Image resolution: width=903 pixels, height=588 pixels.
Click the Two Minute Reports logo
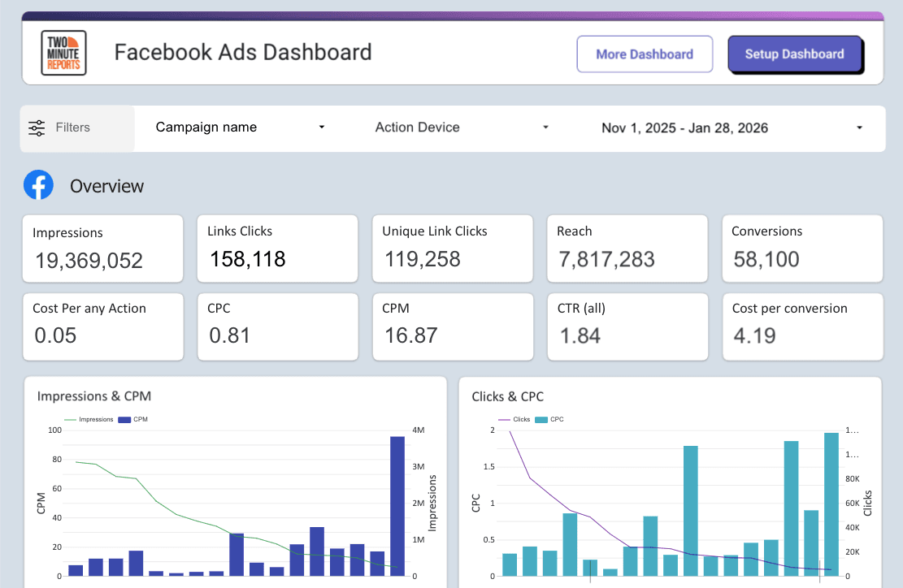pos(63,52)
